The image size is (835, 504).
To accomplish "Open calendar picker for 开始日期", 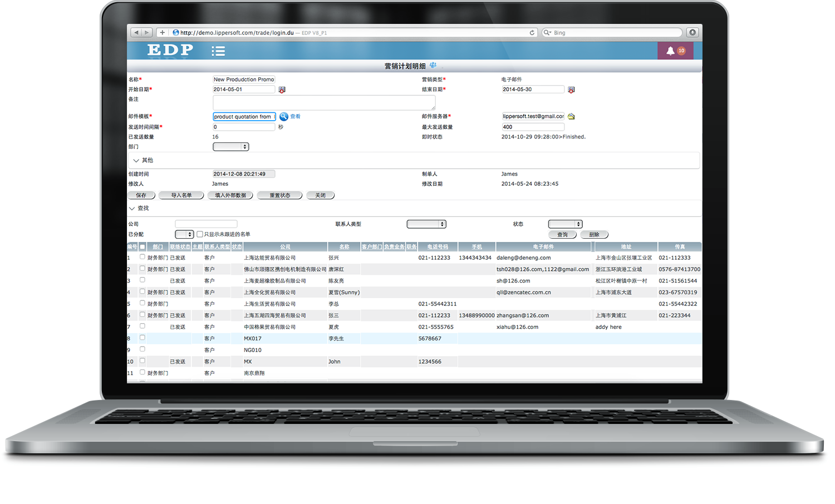I will [282, 90].
